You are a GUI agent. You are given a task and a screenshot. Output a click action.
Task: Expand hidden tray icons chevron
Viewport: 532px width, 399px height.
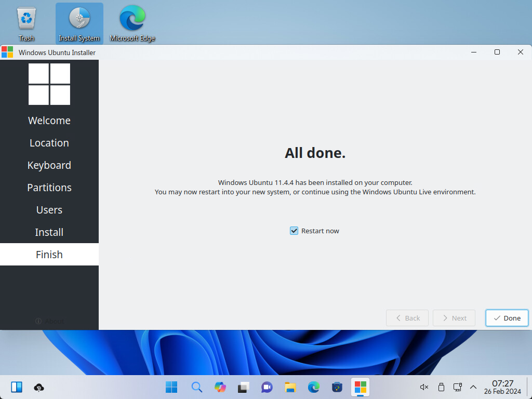click(473, 387)
